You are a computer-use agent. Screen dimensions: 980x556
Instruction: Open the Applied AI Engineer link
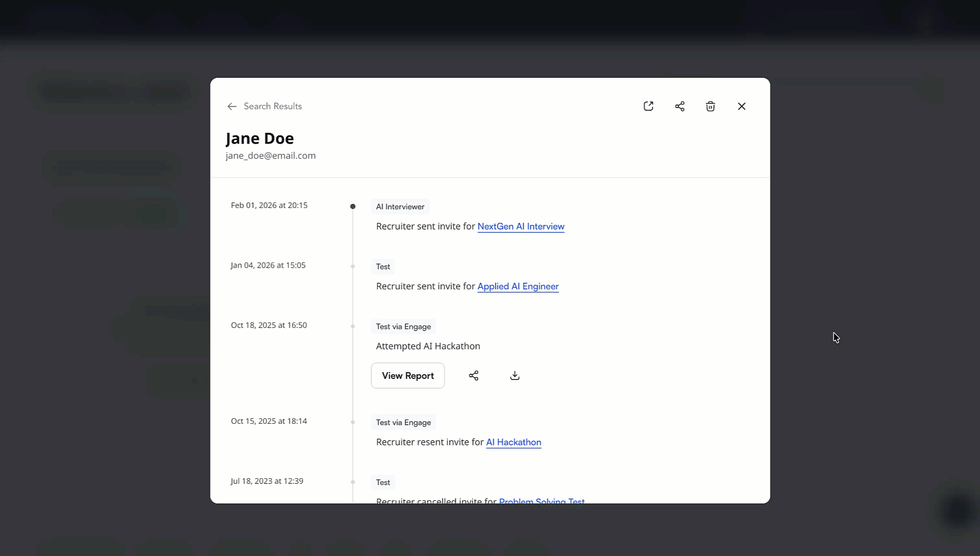518,286
